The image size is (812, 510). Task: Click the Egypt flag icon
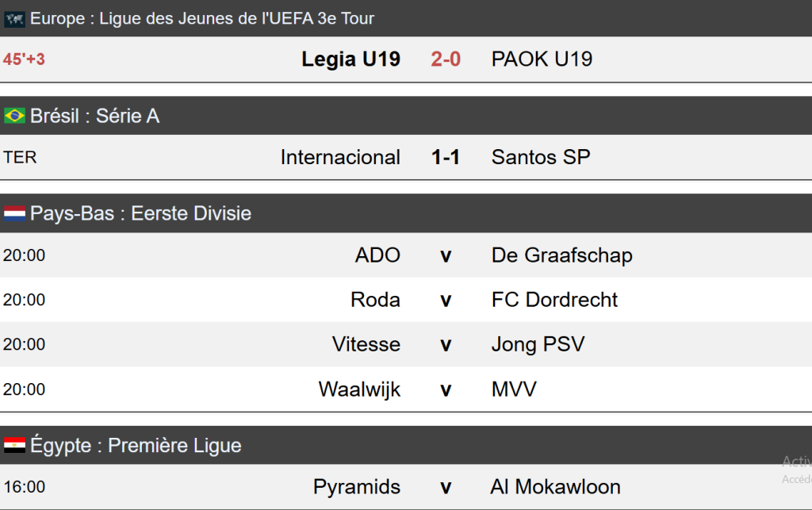14,446
